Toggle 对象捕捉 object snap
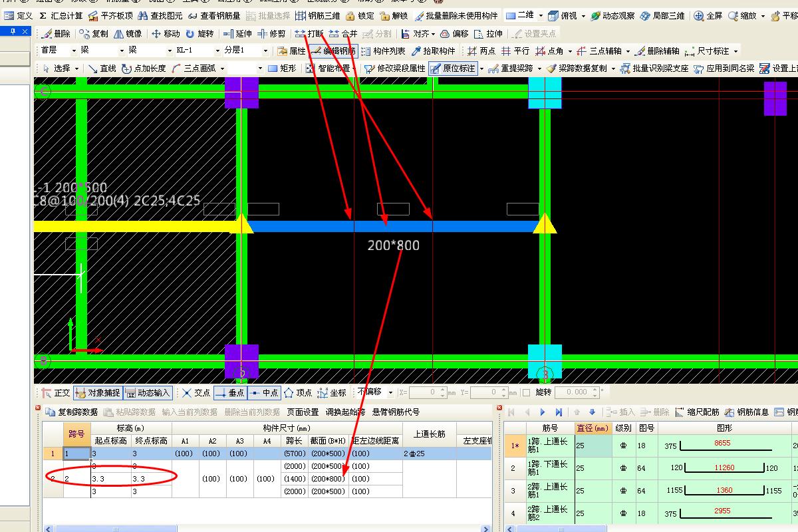 (x=97, y=393)
